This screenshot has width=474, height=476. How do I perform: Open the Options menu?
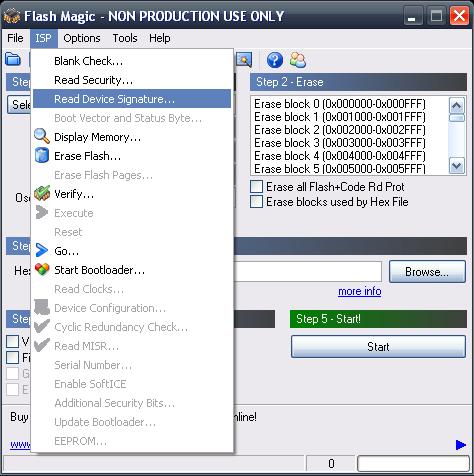click(x=82, y=38)
